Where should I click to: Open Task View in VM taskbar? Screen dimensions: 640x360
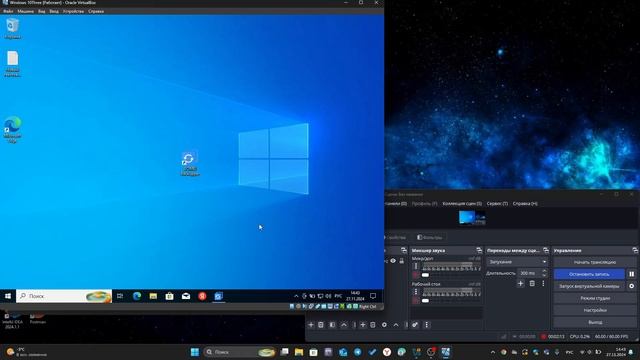coord(120,296)
